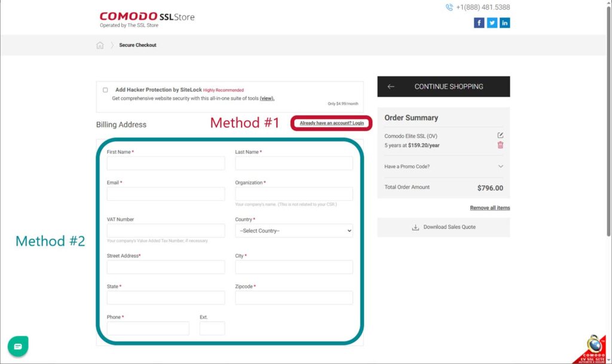The image size is (612, 364).
Task: Focus the Email input field
Action: 166,194
